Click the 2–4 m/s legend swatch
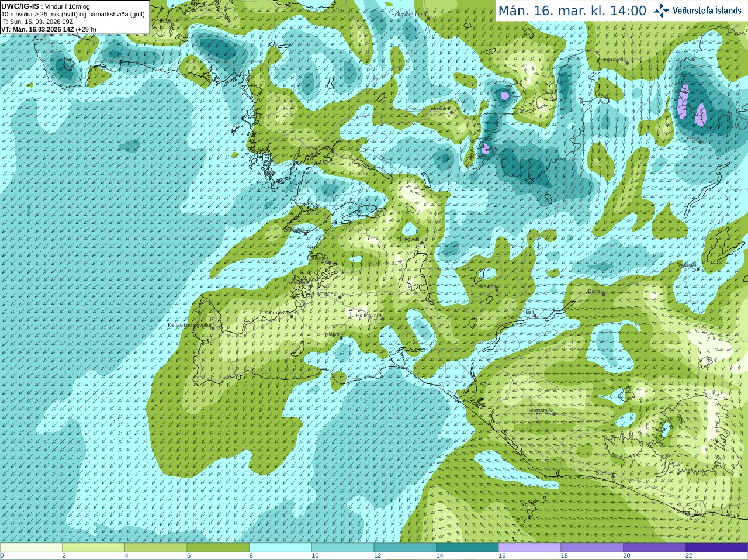This screenshot has width=748, height=560. [x=93, y=548]
